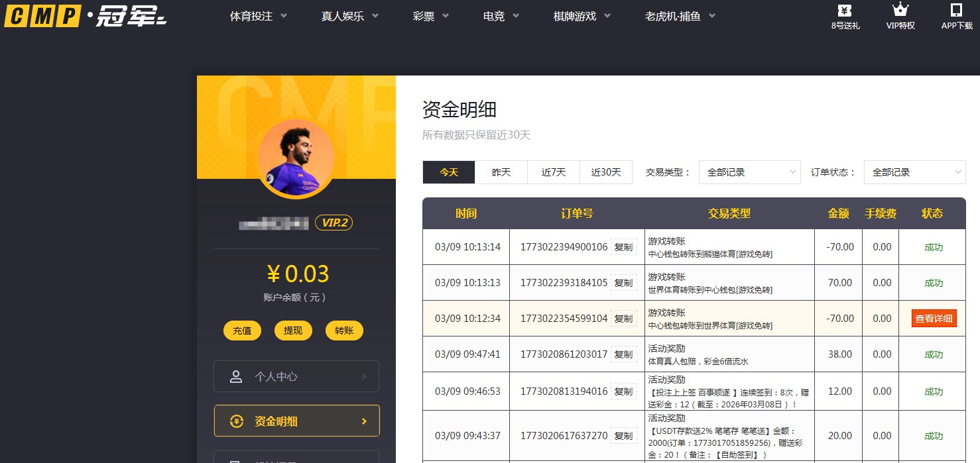The image size is (980, 463).
Task: Expand the 体育投注 dropdown arrow
Action: [284, 16]
